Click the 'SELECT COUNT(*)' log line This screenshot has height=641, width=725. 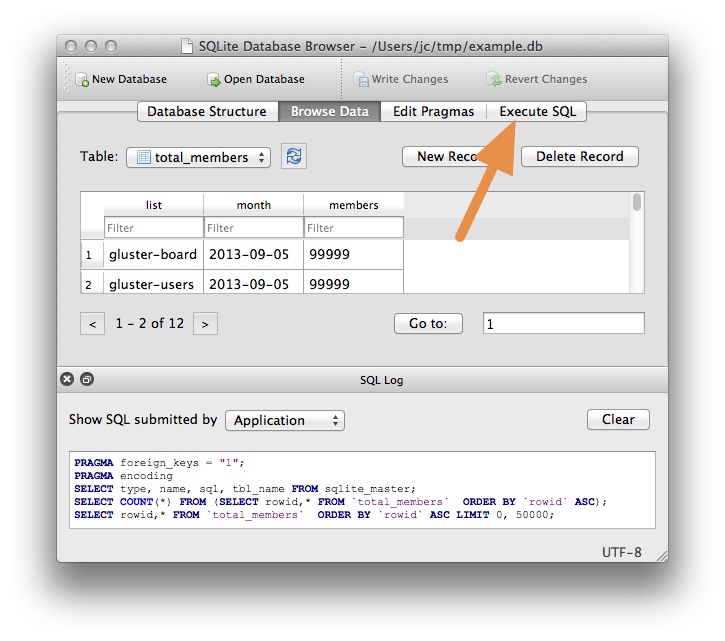[340, 502]
